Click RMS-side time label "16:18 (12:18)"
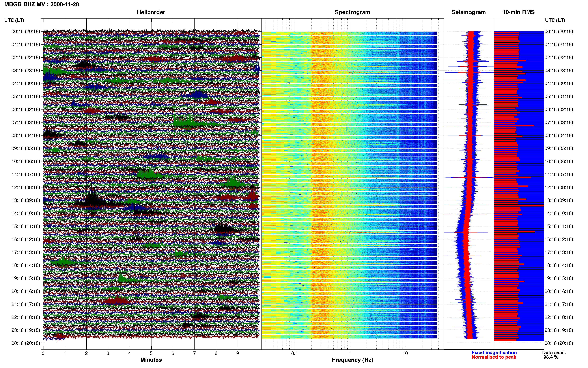 pos(559,239)
